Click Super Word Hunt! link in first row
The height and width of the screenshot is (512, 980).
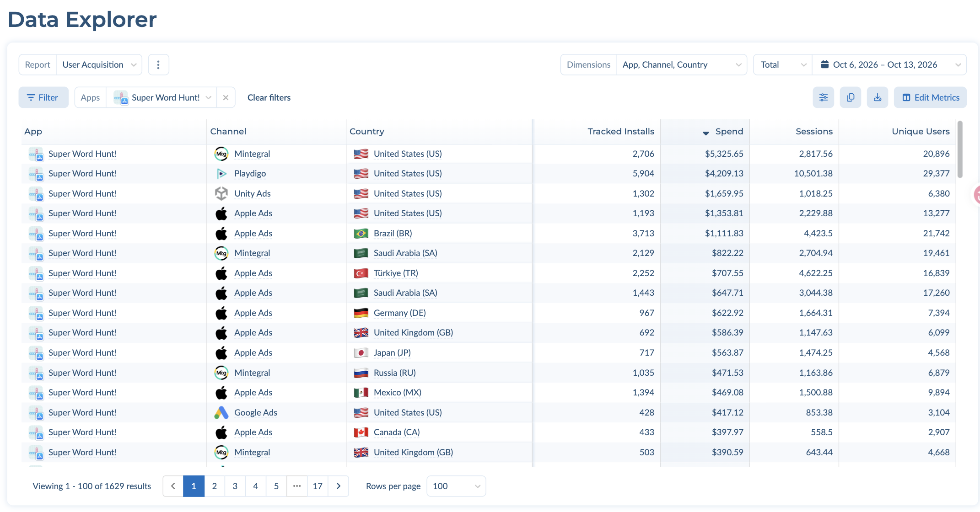[x=82, y=154]
